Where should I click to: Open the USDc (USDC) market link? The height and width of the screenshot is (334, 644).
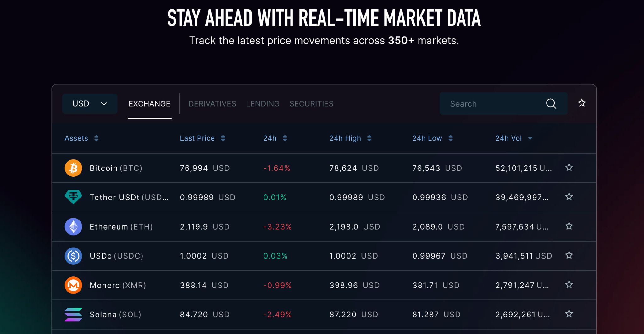[x=116, y=256]
